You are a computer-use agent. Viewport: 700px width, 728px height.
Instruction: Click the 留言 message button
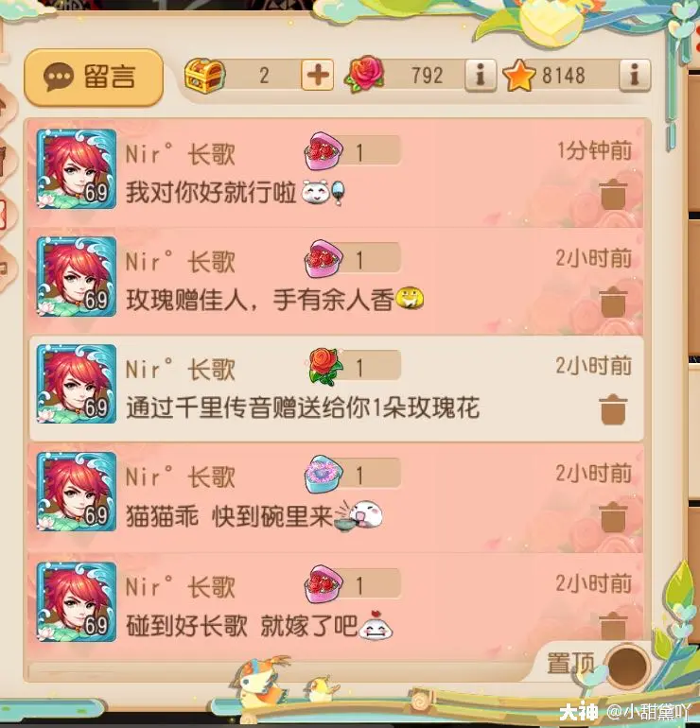94,77
